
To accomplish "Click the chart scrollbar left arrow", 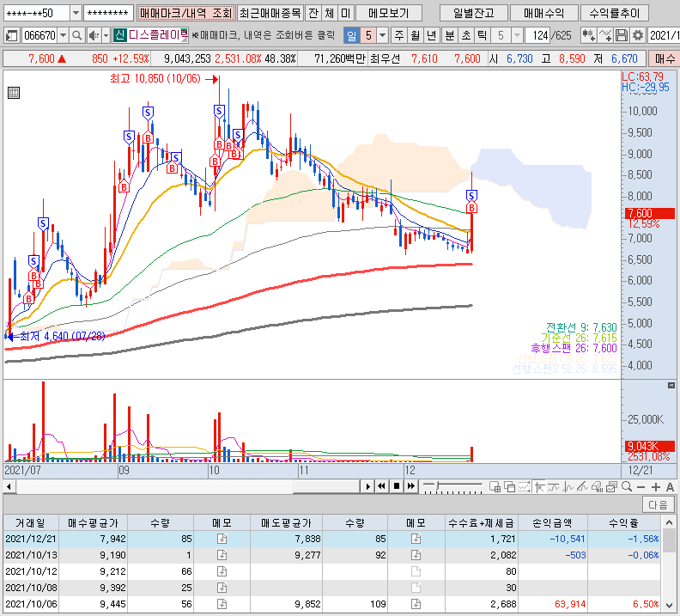I will 9,487.
